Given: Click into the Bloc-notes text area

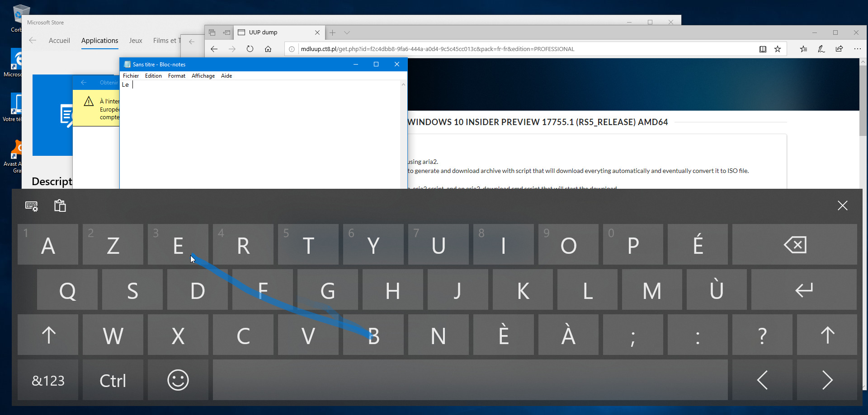Looking at the screenshot, I should coord(260,135).
